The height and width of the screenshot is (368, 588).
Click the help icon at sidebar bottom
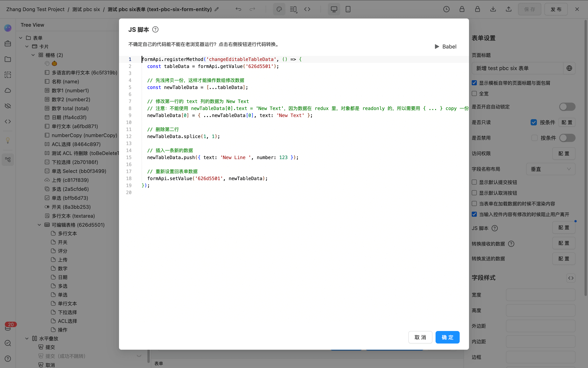point(8,358)
